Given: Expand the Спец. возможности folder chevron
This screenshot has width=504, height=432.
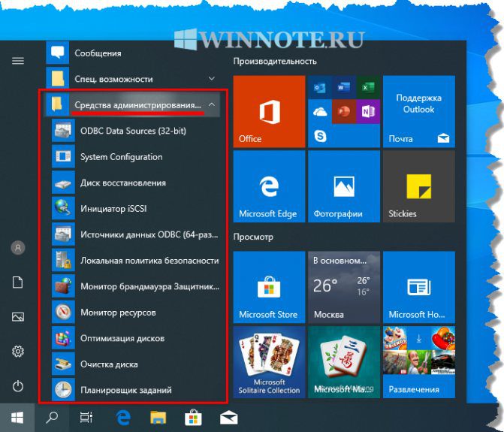Looking at the screenshot, I should pyautogui.click(x=212, y=78).
